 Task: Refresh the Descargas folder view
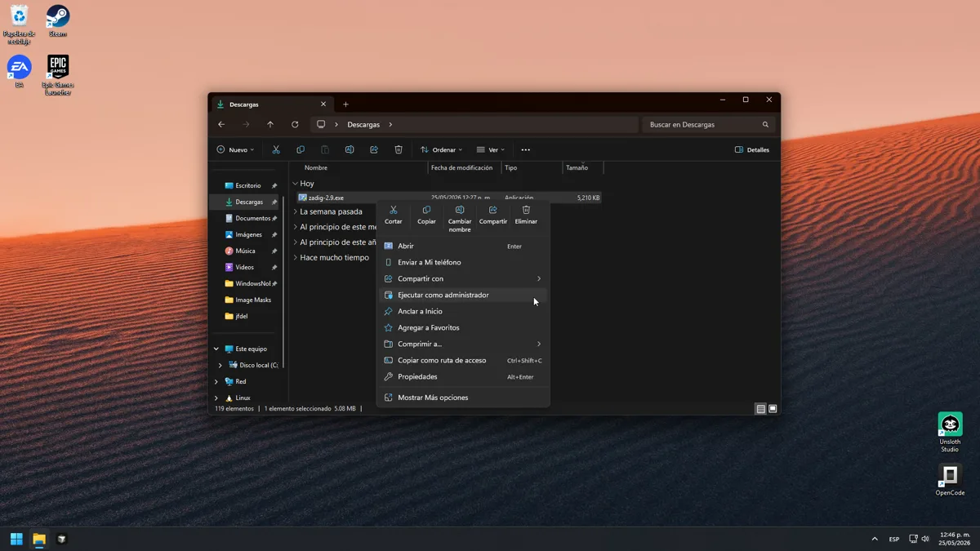click(x=295, y=124)
